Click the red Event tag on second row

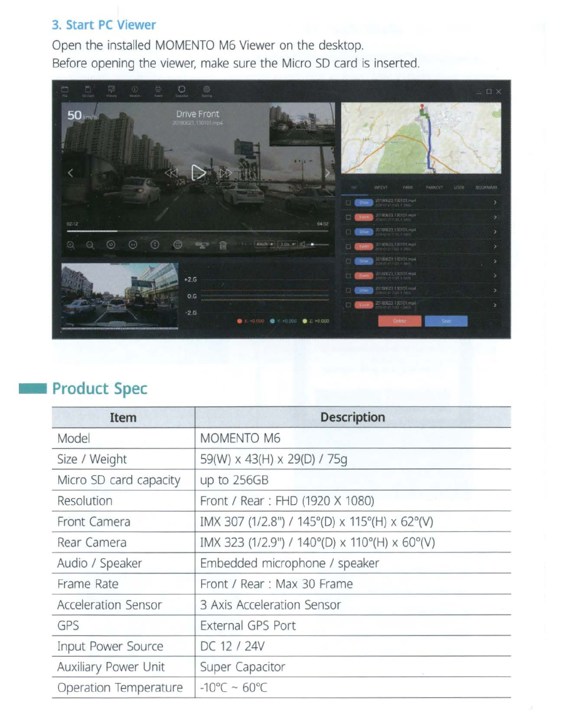pyautogui.click(x=364, y=217)
